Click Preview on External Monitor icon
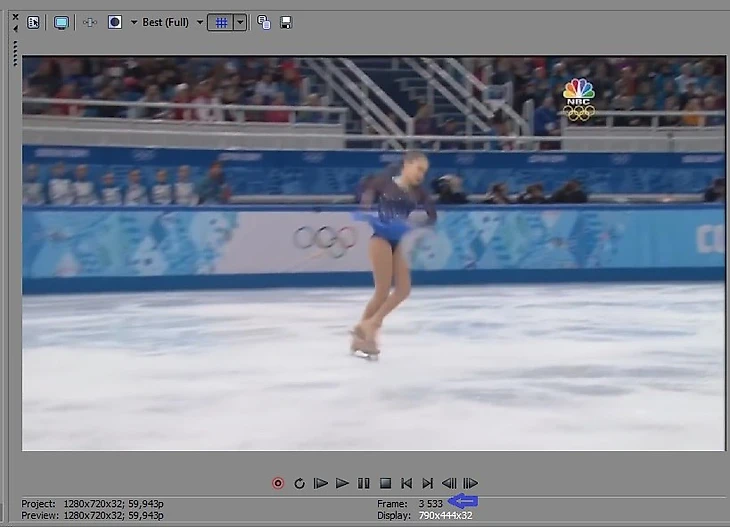The image size is (730, 527). (61, 22)
